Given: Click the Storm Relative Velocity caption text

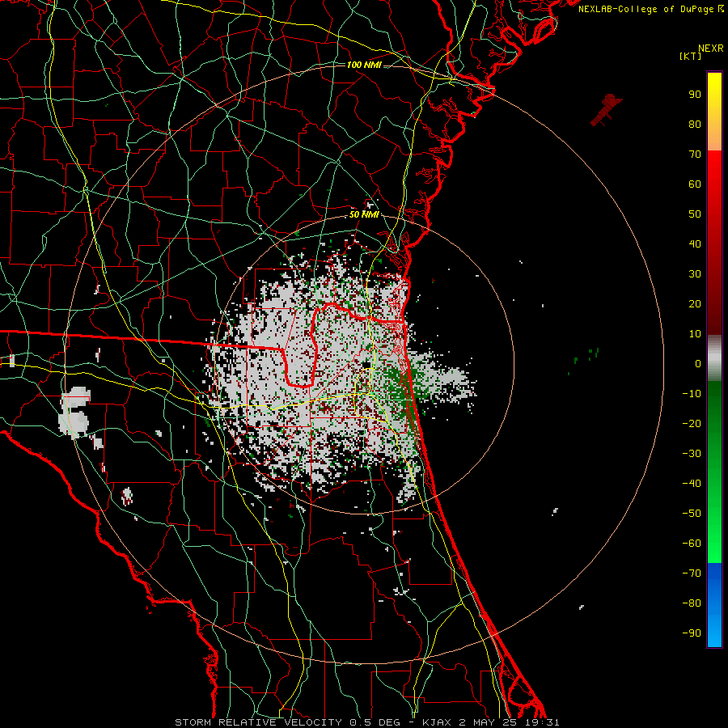Looking at the screenshot, I should click(x=366, y=722).
